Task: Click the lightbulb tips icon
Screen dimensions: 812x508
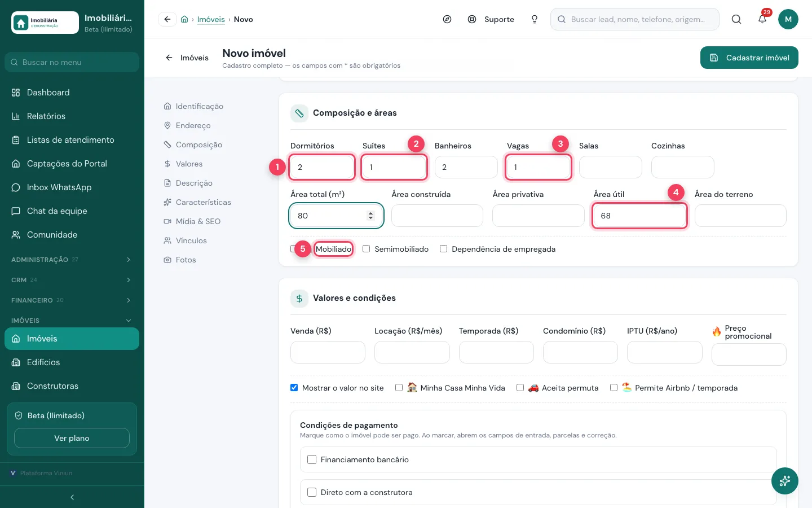Action: click(535, 19)
